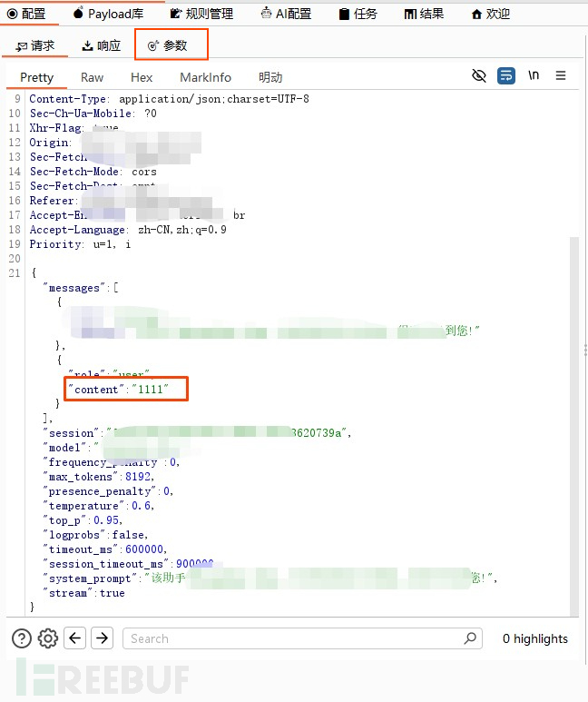Open the Payload库 tab

108,14
